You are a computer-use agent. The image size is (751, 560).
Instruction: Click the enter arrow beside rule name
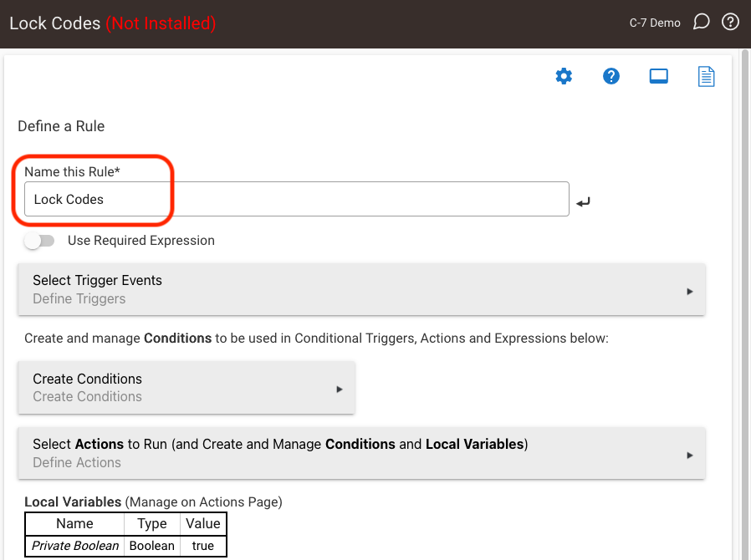pyautogui.click(x=583, y=202)
